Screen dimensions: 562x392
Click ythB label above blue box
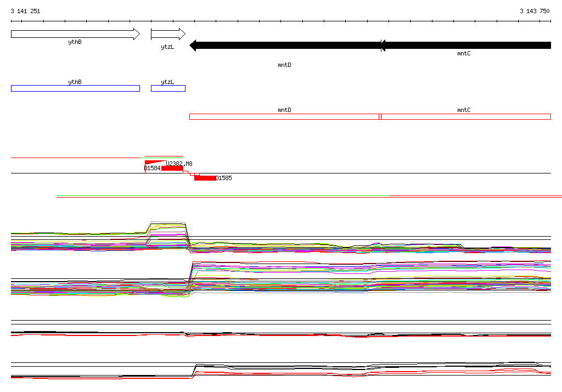click(75, 82)
